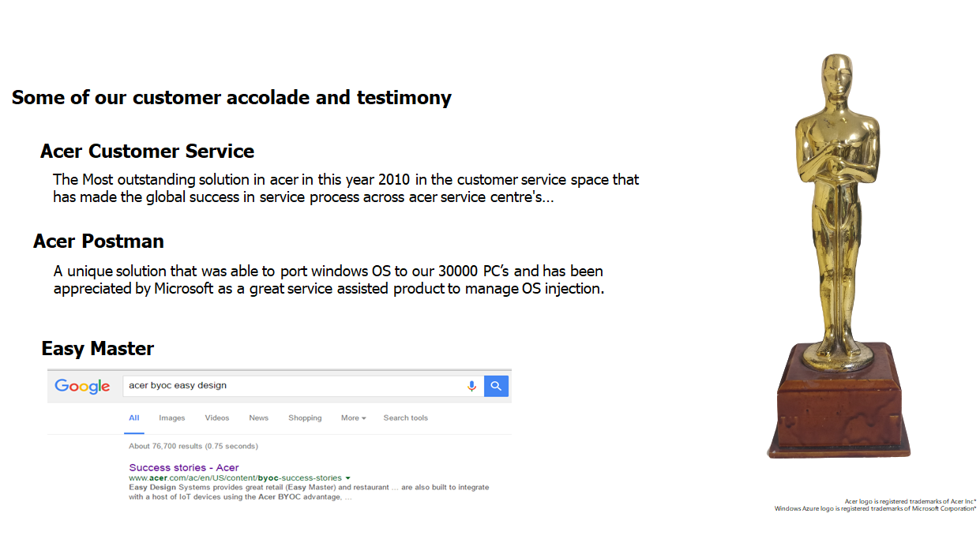Click the heading "Some of our customer accolade and testimony"

pos(231,98)
